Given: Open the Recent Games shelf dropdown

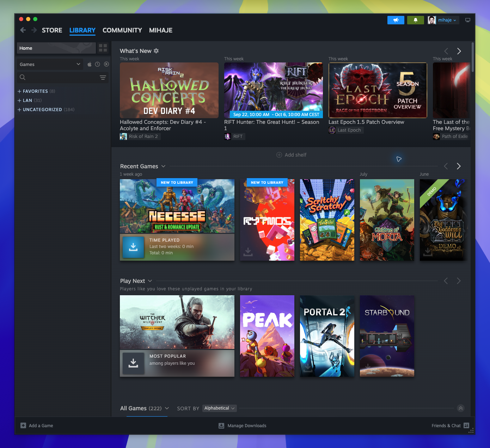Looking at the screenshot, I should pos(163,166).
